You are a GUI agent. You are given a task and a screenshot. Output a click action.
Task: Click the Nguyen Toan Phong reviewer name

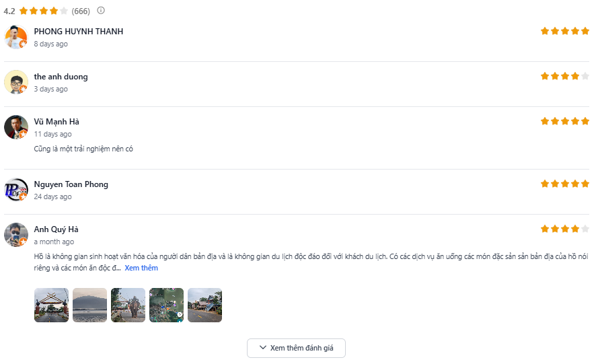tap(71, 184)
